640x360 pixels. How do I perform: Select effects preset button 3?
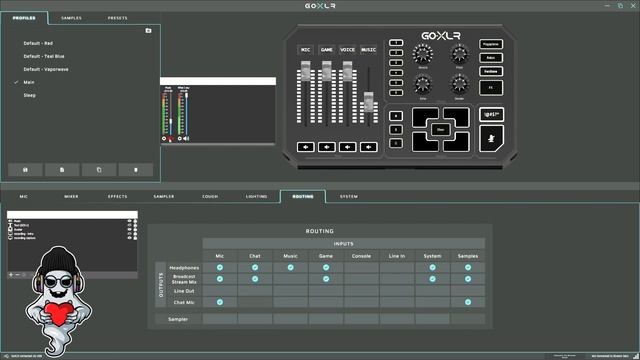[x=396, y=63]
